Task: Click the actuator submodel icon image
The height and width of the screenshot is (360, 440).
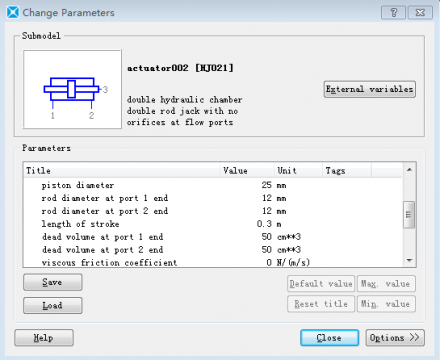Action: tap(72, 89)
